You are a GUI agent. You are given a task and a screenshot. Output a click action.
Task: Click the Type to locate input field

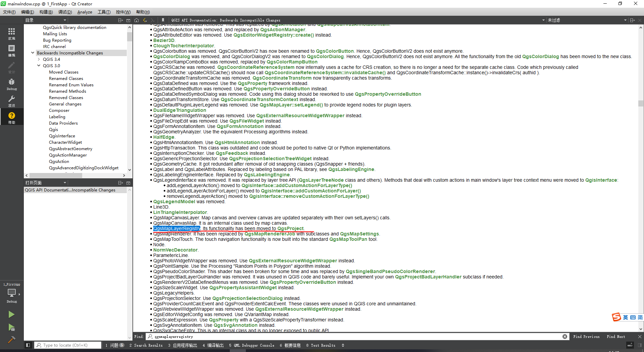tap(67, 345)
